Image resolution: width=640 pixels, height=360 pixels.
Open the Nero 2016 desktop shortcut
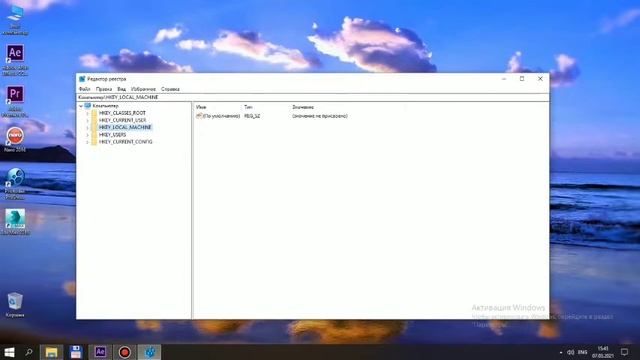pyautogui.click(x=15, y=139)
